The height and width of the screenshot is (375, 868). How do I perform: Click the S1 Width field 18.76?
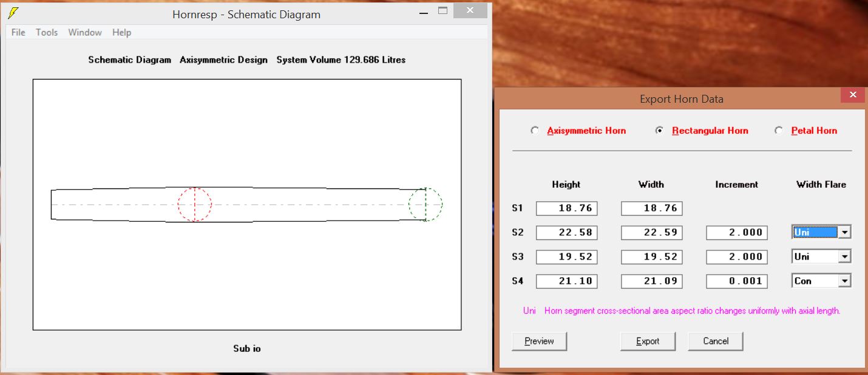pyautogui.click(x=652, y=208)
